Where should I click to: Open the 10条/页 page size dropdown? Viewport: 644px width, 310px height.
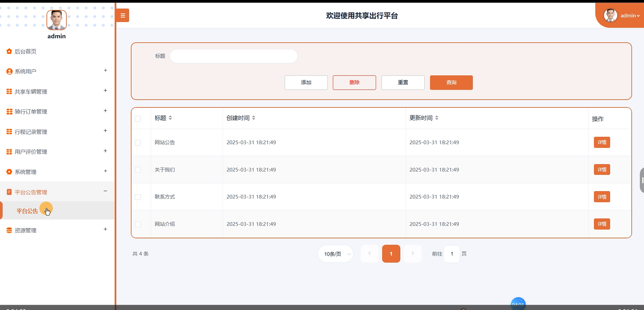[x=335, y=254]
